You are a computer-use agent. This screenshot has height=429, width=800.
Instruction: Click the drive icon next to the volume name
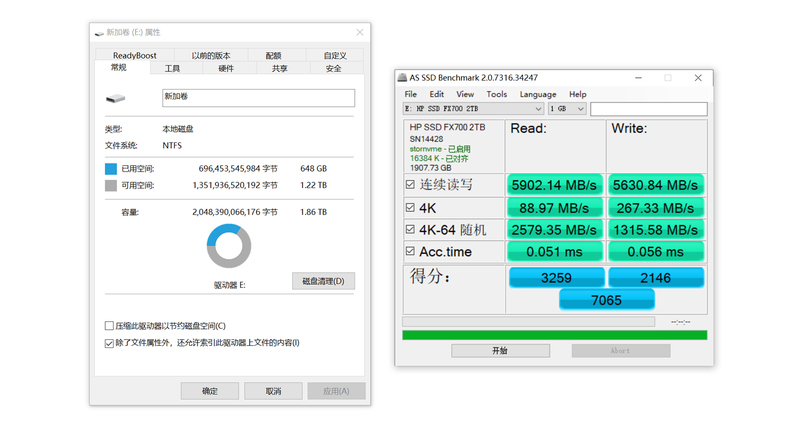(116, 98)
